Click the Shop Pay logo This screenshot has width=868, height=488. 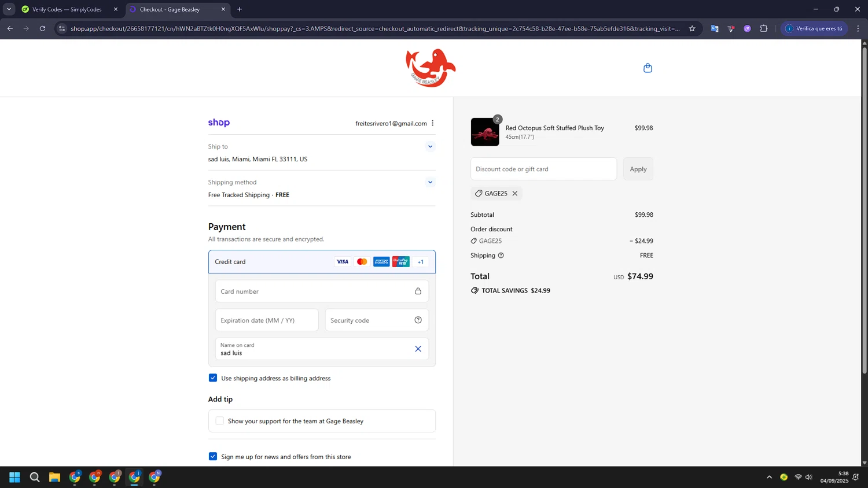click(x=219, y=123)
